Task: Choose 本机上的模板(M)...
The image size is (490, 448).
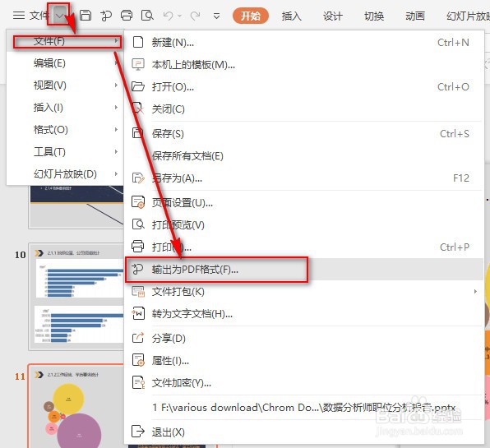Action: [303, 65]
